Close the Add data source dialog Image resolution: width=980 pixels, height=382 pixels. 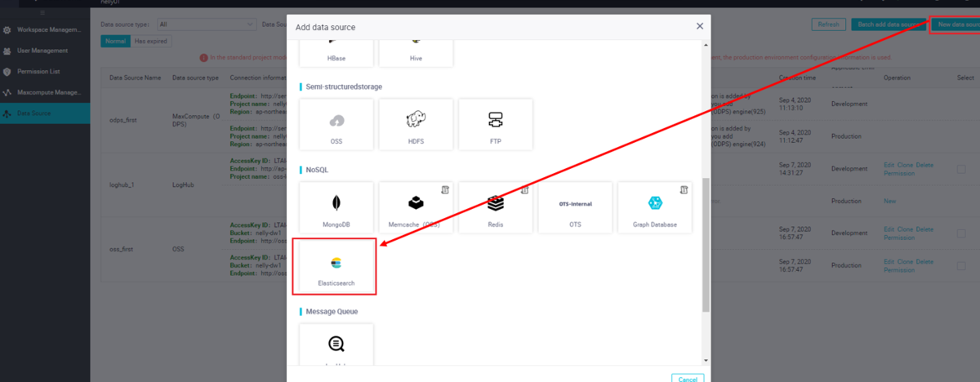tap(700, 26)
